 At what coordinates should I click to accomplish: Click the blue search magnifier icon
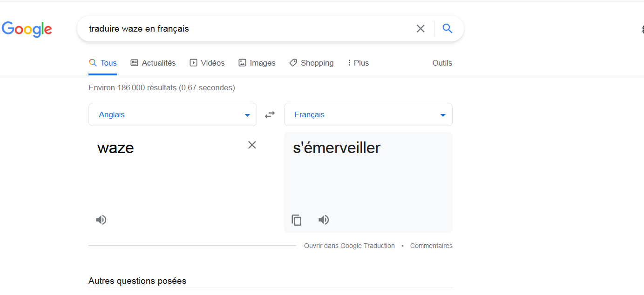[x=447, y=29]
